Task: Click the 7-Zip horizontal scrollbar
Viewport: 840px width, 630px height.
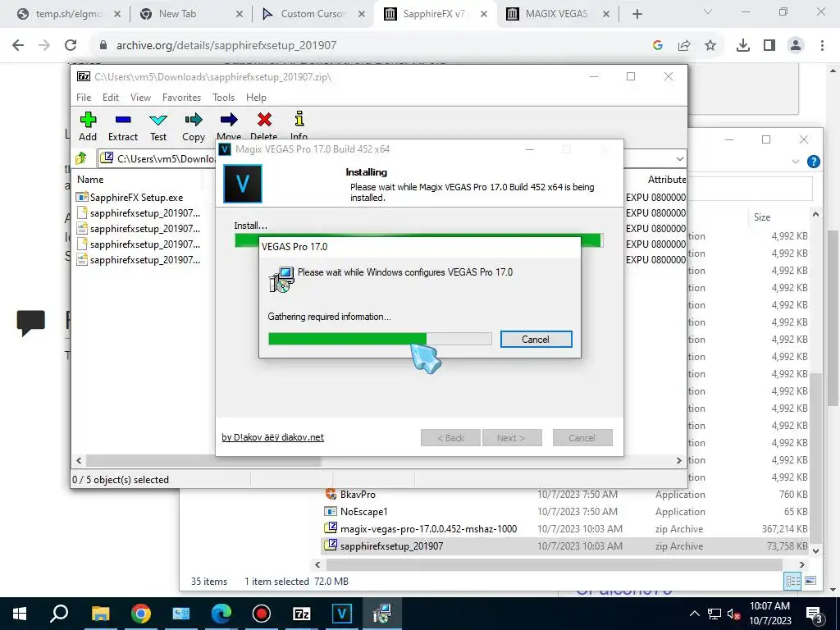Action: (203, 460)
